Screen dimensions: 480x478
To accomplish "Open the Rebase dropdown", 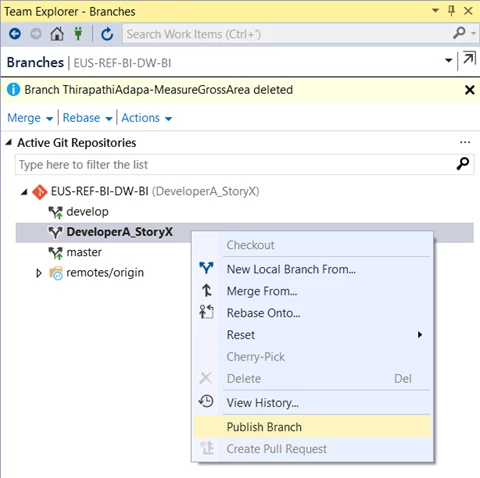I will [x=87, y=118].
